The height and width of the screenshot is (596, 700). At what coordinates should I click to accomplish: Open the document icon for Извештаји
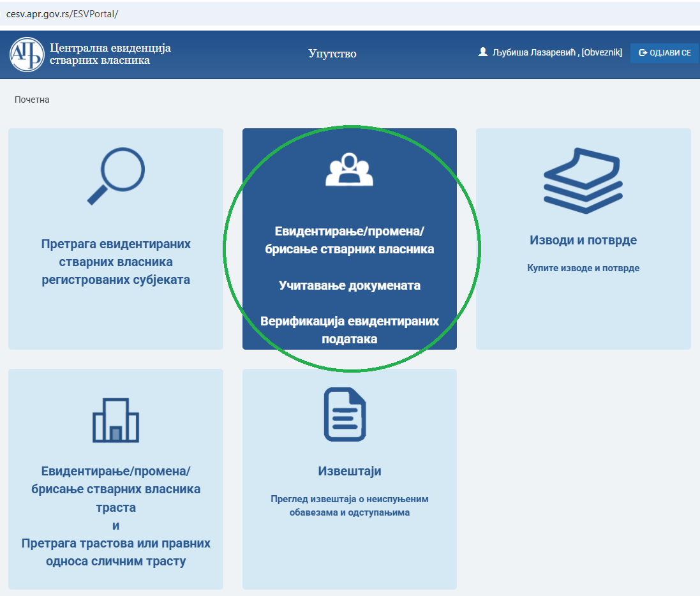coord(345,414)
